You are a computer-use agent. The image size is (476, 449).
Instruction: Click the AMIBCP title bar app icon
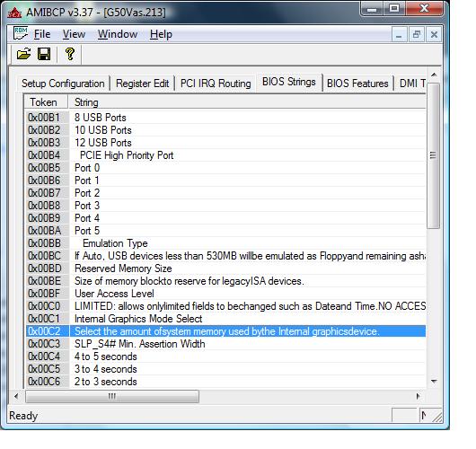click(14, 13)
